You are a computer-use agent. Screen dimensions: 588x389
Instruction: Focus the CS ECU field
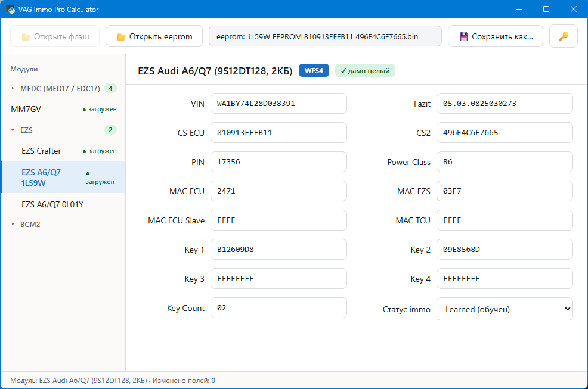coord(278,133)
